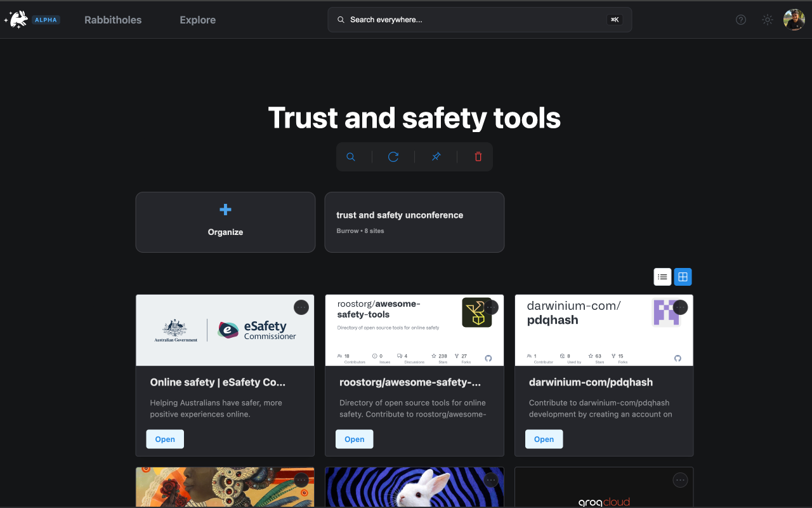
Task: Click the ⌘K shortcut badge
Action: coord(615,20)
